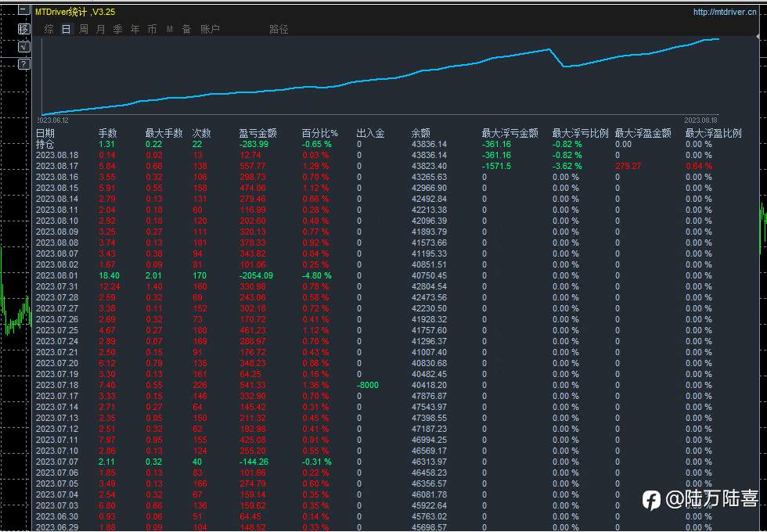Click the 出入金 column header

pos(370,133)
